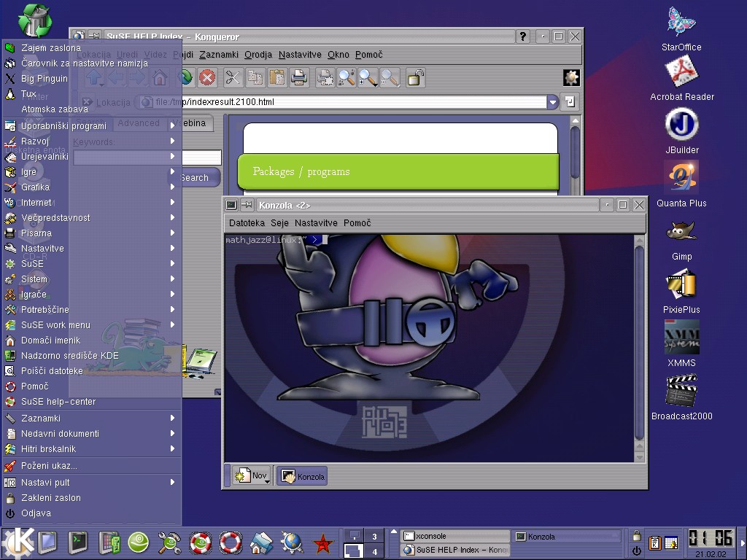This screenshot has width=747, height=560.
Task: Open Zaznamki menu in Konqueror
Action: 219,54
